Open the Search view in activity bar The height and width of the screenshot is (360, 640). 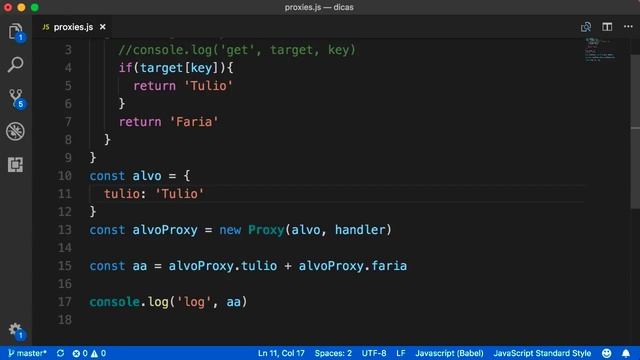pos(16,64)
